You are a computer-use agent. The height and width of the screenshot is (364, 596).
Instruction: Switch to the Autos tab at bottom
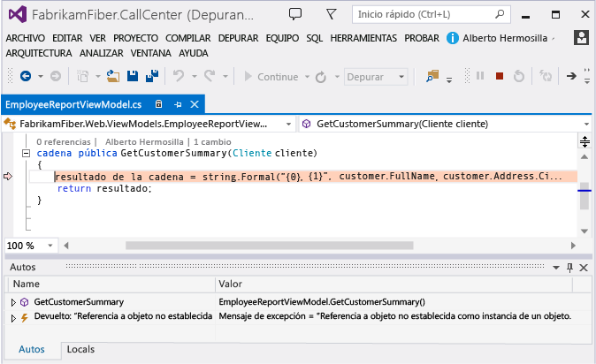[x=32, y=349]
